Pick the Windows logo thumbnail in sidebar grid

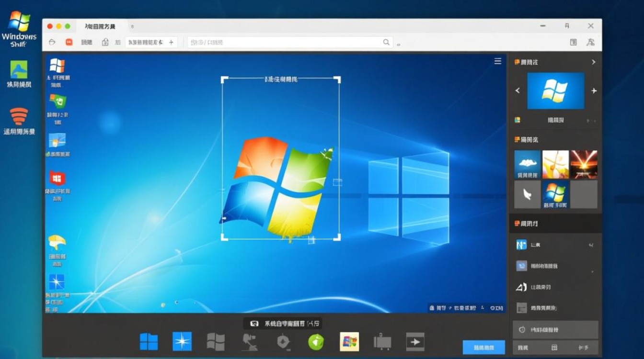click(556, 194)
